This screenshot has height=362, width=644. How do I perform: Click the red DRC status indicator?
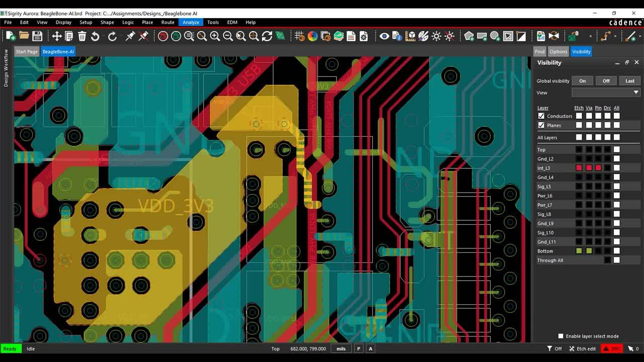612,348
